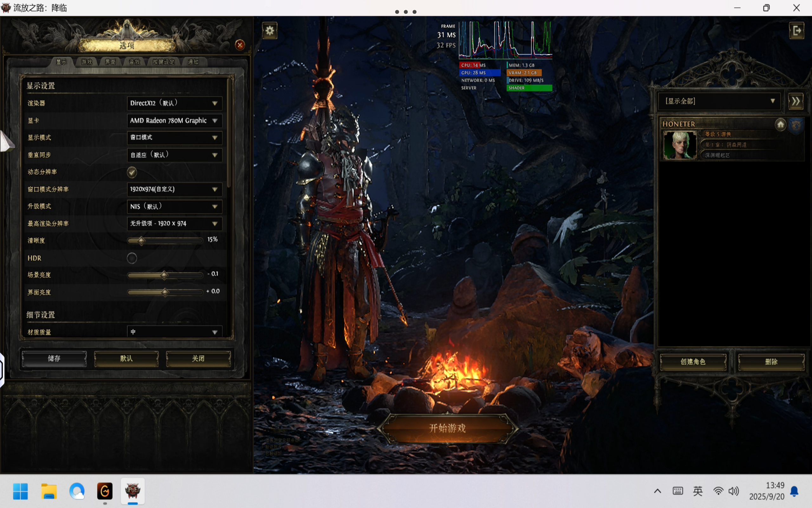Adjust the 界面亮度 slider
812x508 pixels.
(x=165, y=292)
